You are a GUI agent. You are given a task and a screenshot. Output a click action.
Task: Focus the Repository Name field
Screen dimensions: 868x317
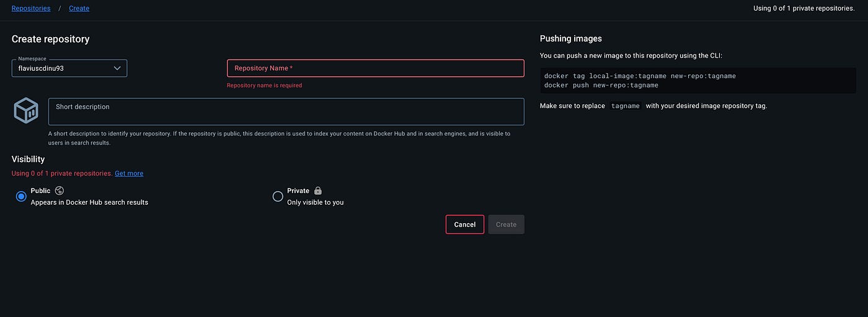tap(376, 68)
